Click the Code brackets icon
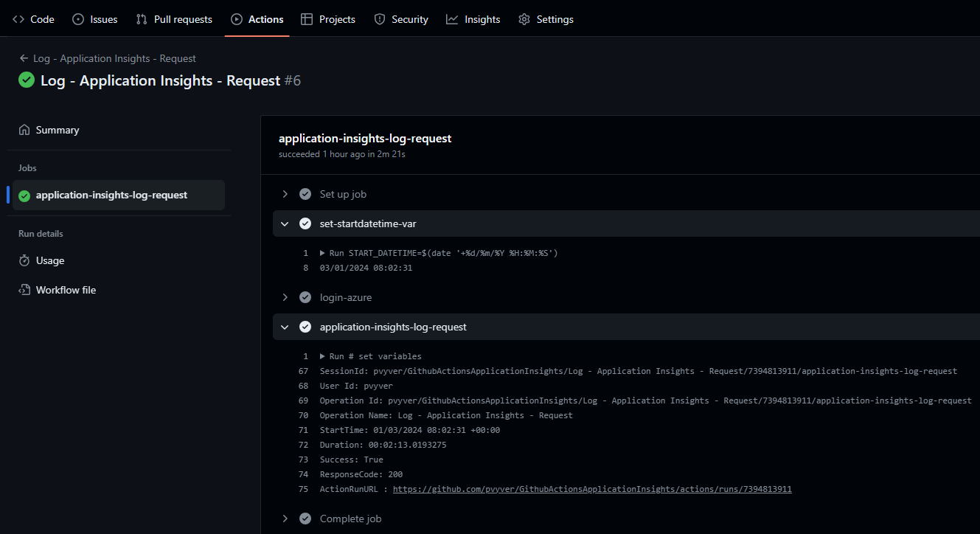Screen dimensions: 980x534 click(x=18, y=19)
